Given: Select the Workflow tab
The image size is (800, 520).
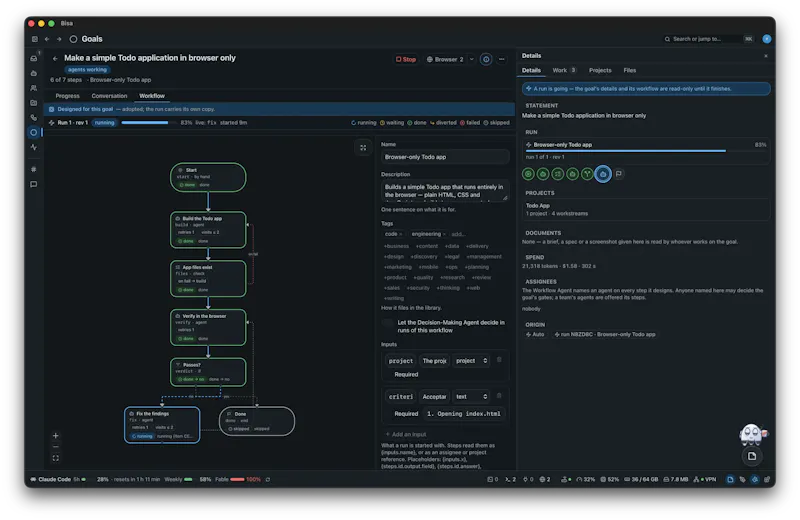Looking at the screenshot, I should (x=152, y=96).
